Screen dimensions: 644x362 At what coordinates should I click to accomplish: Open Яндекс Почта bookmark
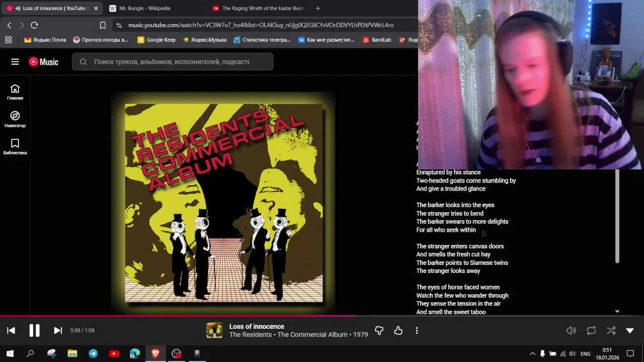[x=45, y=40]
